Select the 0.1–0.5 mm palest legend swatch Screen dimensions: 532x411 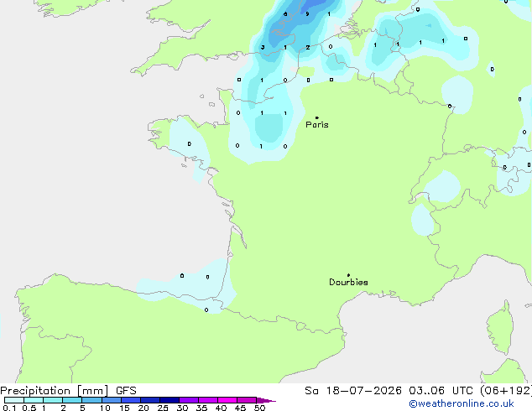coord(14,400)
